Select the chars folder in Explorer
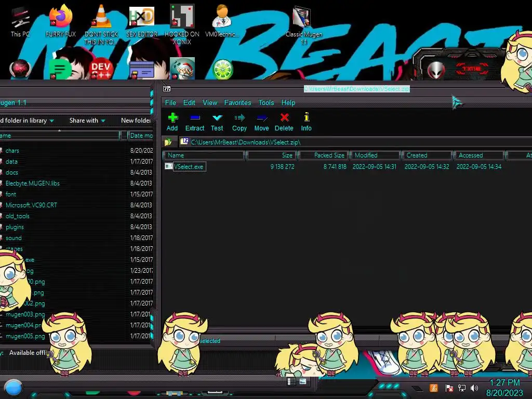This screenshot has width=532, height=399. pos(12,151)
